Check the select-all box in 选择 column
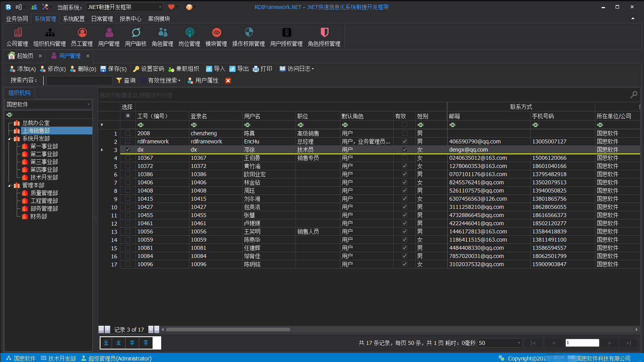 pyautogui.click(x=127, y=116)
